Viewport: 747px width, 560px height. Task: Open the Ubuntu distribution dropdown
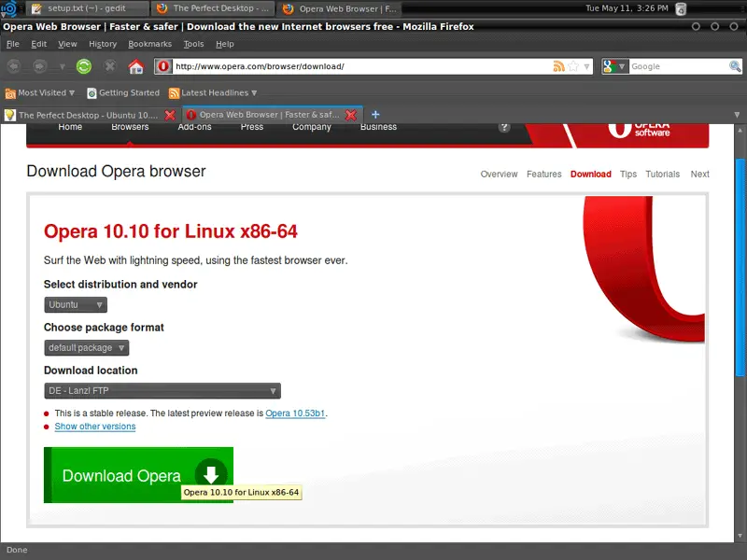click(76, 305)
